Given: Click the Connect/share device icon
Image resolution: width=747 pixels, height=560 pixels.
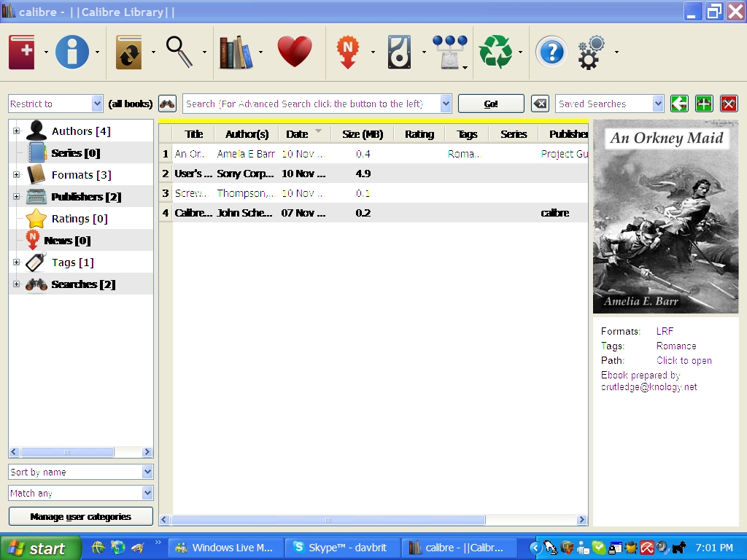Looking at the screenshot, I should (x=450, y=52).
